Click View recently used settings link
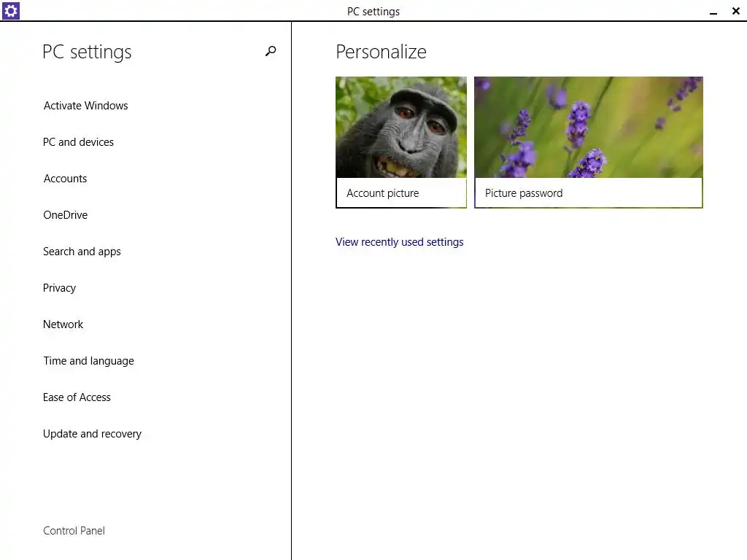 pyautogui.click(x=399, y=242)
